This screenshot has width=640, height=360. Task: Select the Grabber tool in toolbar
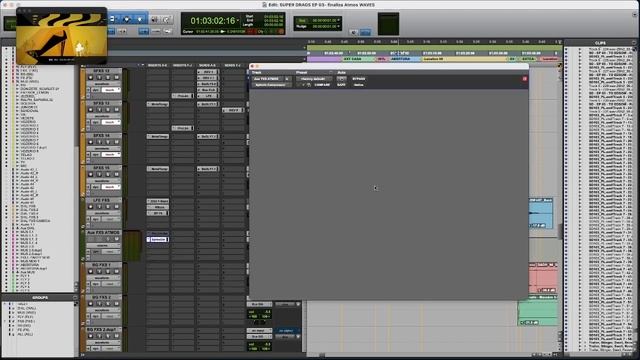(x=140, y=19)
